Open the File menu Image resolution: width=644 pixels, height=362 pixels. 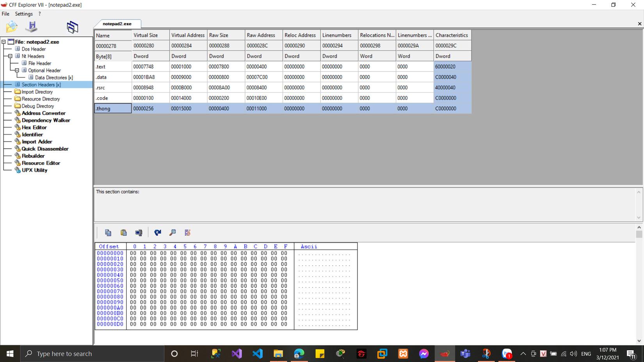pos(5,14)
